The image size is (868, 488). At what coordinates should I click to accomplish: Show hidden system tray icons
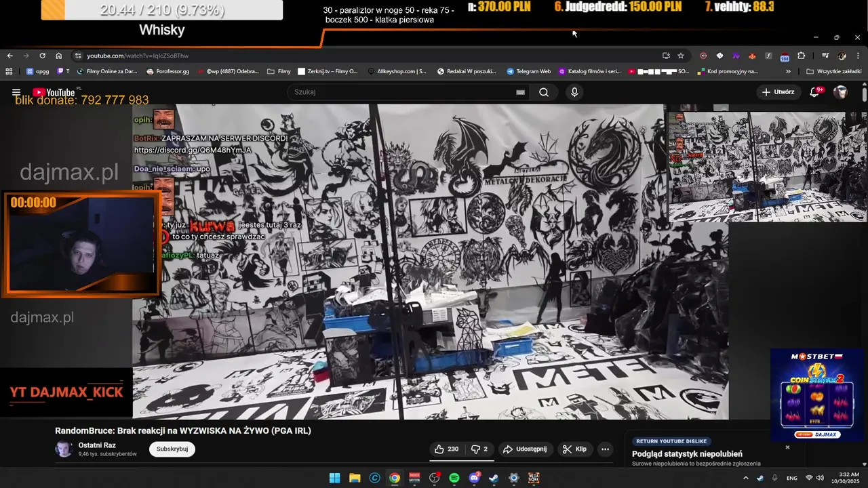[x=746, y=478]
